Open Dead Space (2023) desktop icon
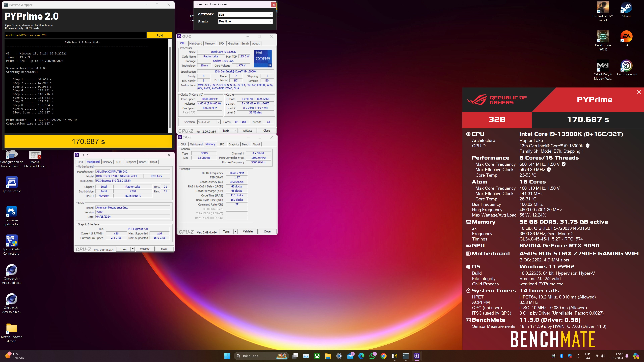The width and height of the screenshot is (644, 362). (603, 40)
